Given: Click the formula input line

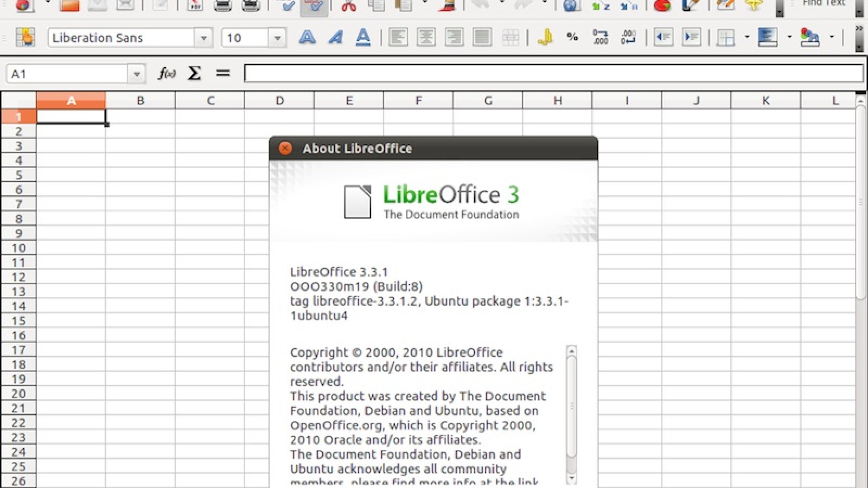Looking at the screenshot, I should click(553, 74).
